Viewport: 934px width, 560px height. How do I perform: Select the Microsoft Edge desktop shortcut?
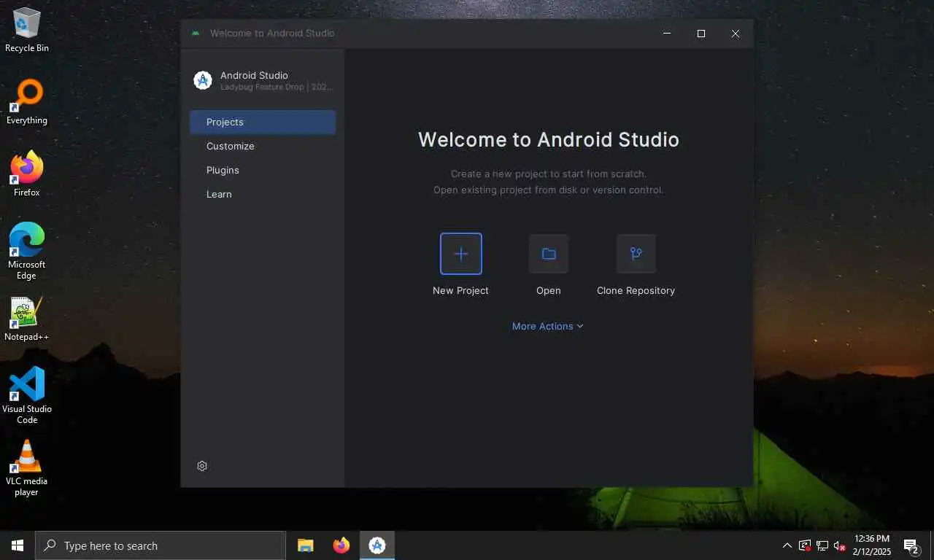(x=27, y=251)
